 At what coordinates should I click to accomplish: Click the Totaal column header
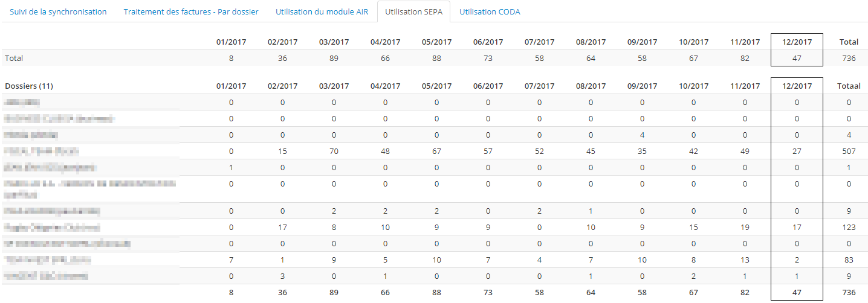tap(849, 86)
